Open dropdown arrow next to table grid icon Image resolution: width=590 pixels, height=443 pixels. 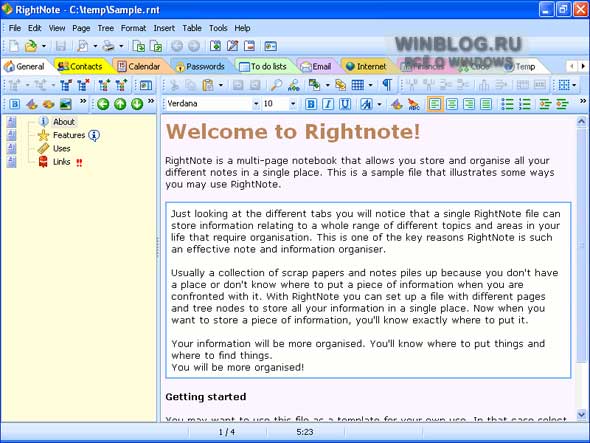coord(371,85)
